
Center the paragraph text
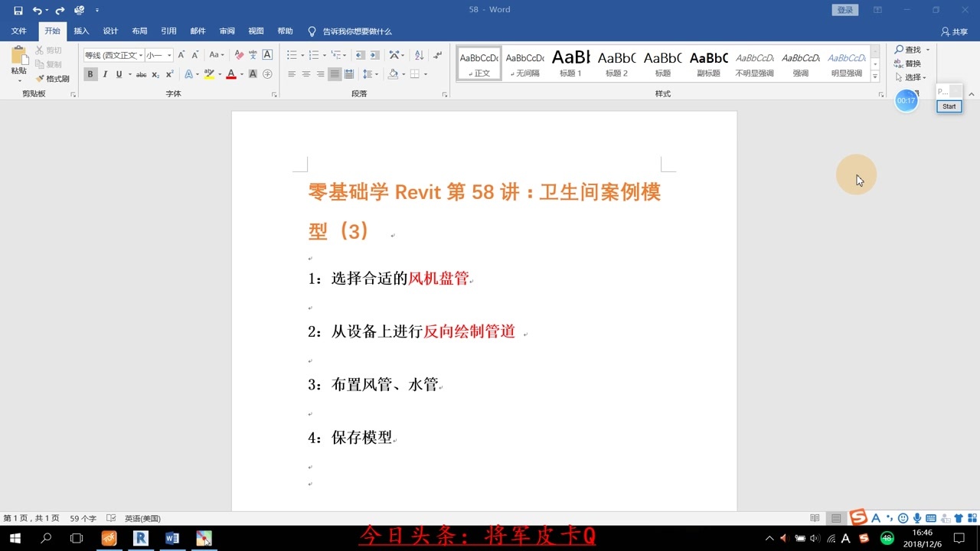[306, 74]
